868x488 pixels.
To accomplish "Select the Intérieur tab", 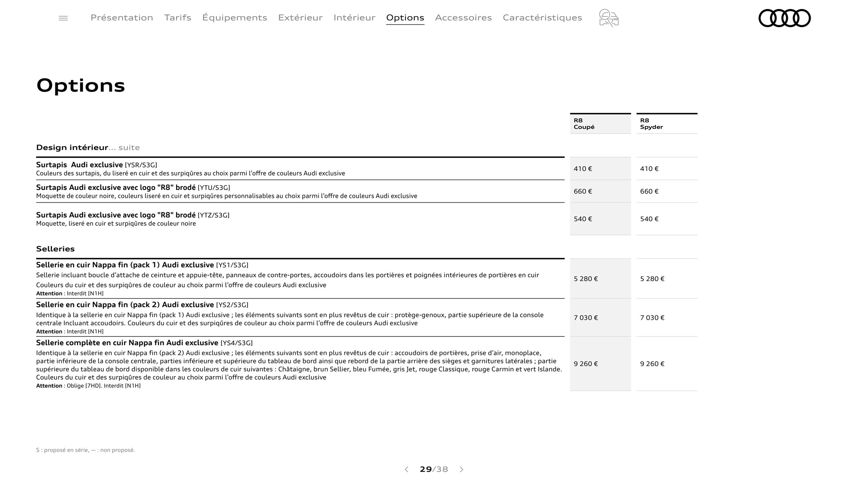I will pyautogui.click(x=354, y=17).
